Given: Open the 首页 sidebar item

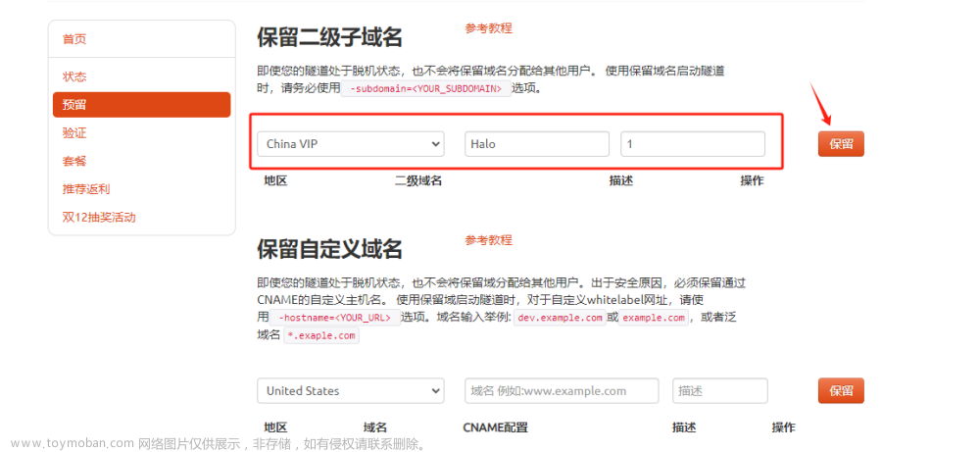Looking at the screenshot, I should (74, 39).
